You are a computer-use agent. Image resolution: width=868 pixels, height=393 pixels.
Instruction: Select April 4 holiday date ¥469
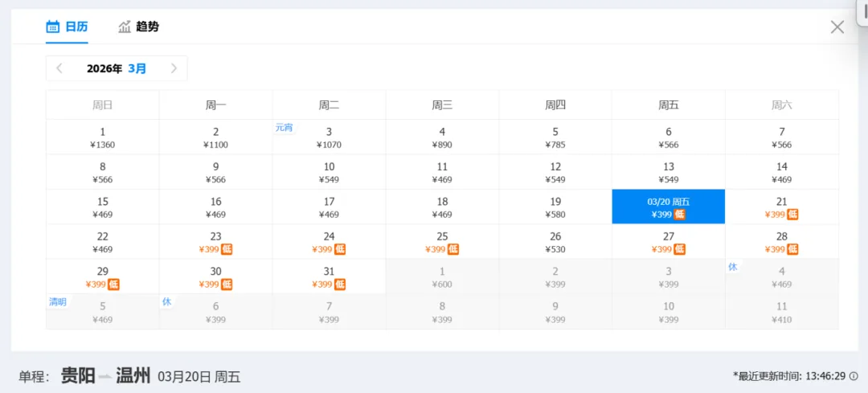click(x=781, y=277)
